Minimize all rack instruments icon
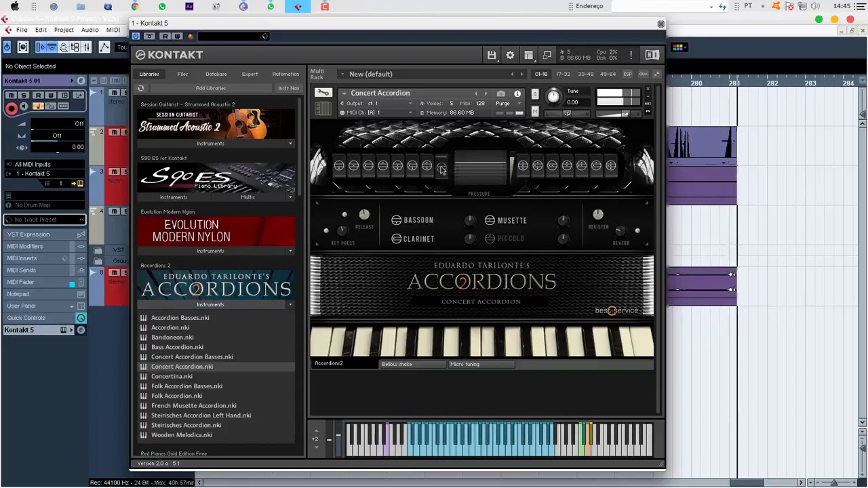This screenshot has height=488, width=868. coord(656,74)
